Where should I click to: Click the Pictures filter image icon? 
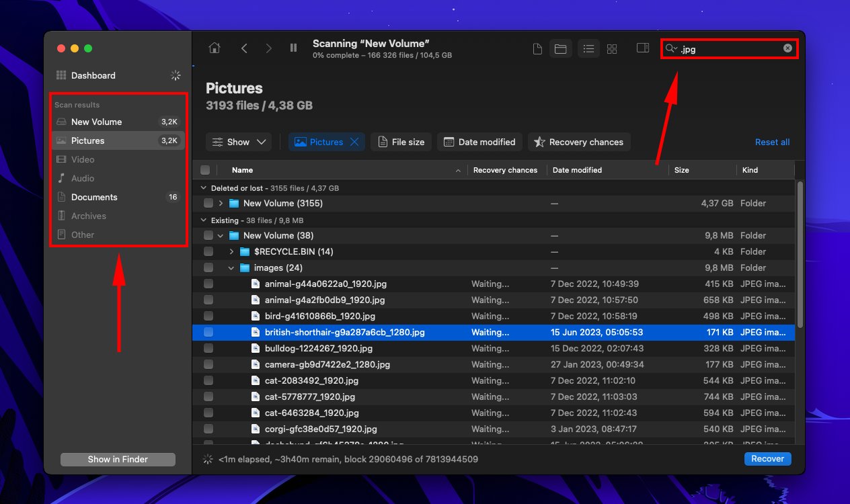point(301,142)
